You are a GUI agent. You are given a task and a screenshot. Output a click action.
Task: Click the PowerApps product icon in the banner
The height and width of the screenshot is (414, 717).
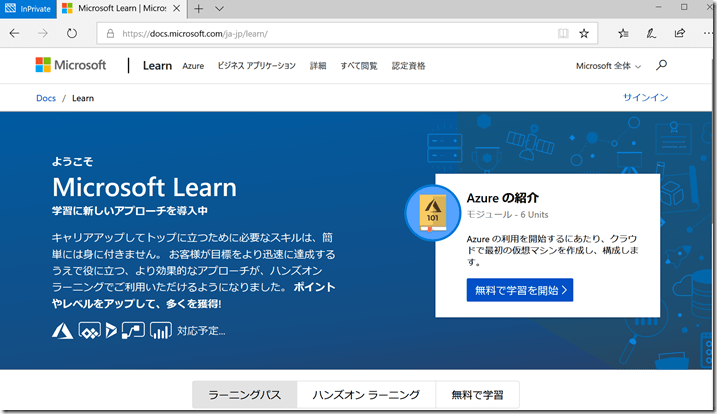(x=88, y=330)
